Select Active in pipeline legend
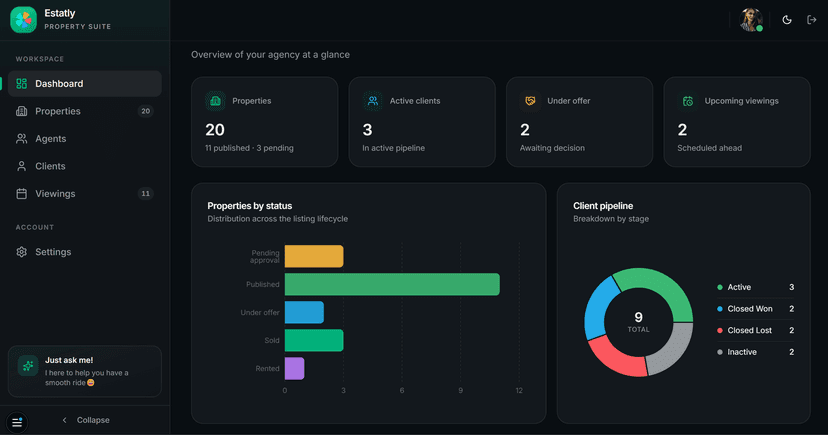The height and width of the screenshot is (435, 828). pyautogui.click(x=756, y=287)
